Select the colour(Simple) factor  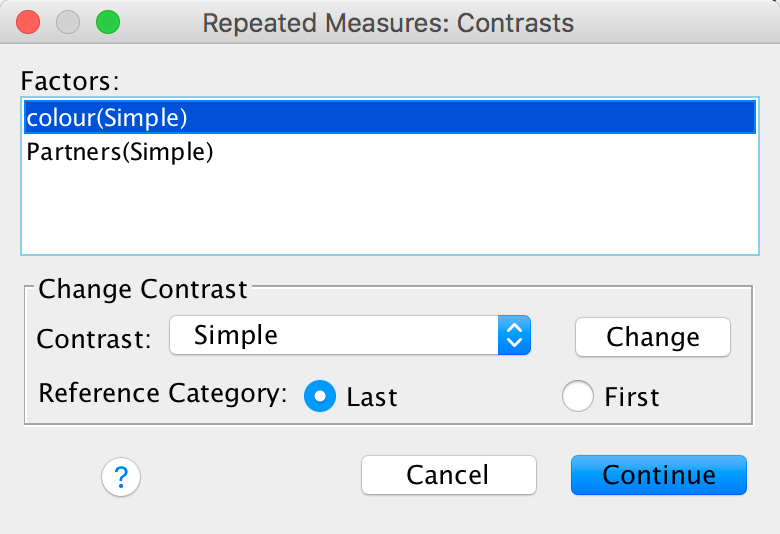(108, 117)
